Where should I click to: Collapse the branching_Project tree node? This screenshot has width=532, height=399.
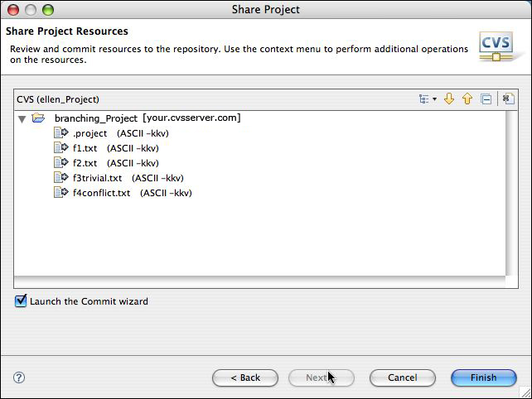coord(22,118)
